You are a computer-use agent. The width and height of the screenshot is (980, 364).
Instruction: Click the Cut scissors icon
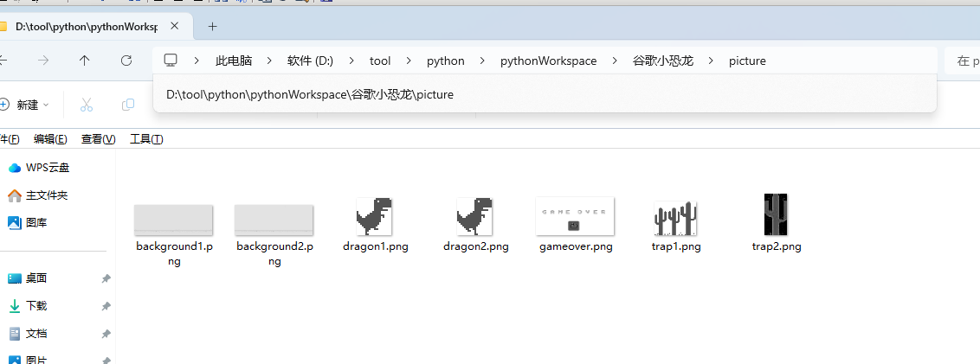[87, 105]
